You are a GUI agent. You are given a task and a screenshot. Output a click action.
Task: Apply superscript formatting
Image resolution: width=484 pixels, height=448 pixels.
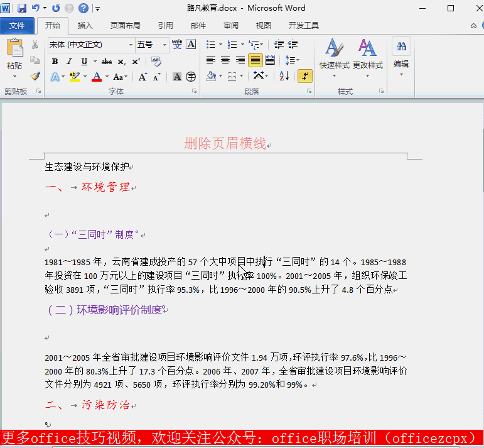click(136, 62)
